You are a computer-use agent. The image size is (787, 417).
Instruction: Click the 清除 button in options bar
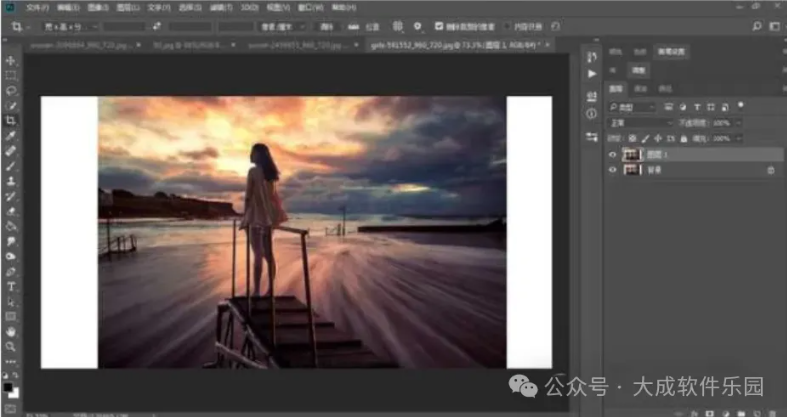coord(328,27)
